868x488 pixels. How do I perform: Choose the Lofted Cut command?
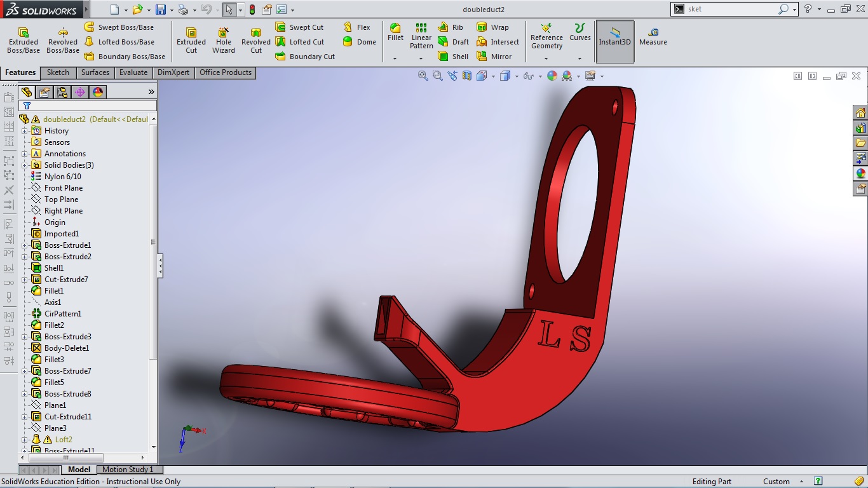299,42
